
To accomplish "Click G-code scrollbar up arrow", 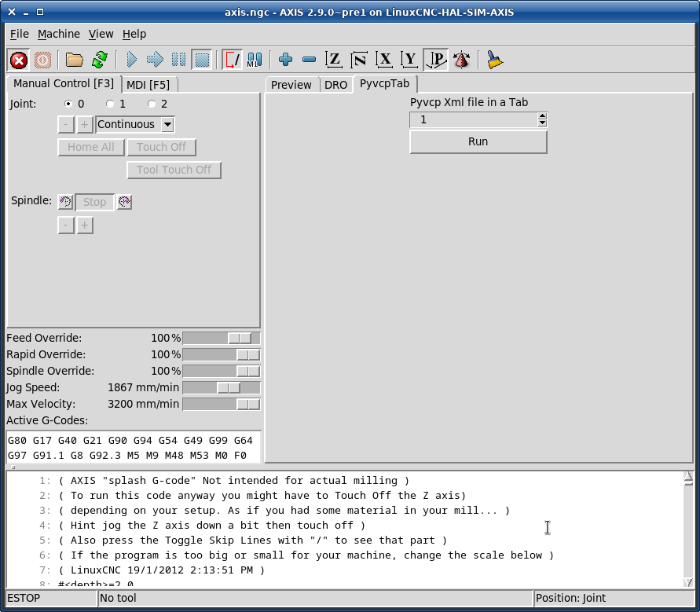I will [x=688, y=477].
